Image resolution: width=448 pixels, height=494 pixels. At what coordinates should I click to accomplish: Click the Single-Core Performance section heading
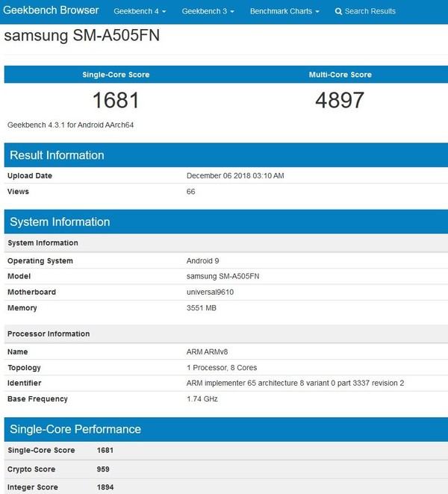[x=75, y=429]
